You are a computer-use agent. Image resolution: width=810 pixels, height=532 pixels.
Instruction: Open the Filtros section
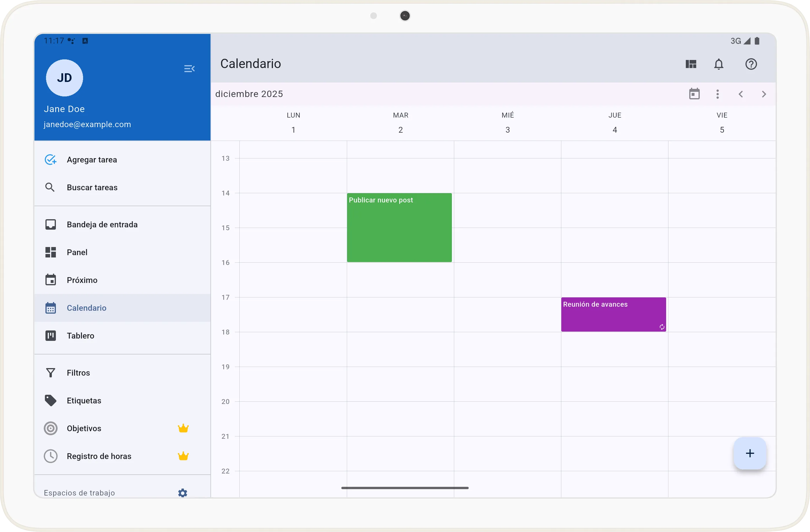click(x=78, y=373)
